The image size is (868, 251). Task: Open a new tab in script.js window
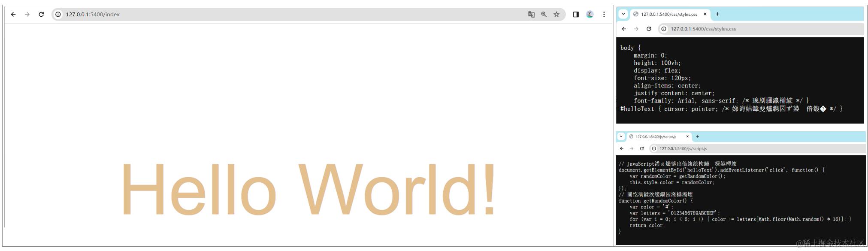click(x=697, y=136)
